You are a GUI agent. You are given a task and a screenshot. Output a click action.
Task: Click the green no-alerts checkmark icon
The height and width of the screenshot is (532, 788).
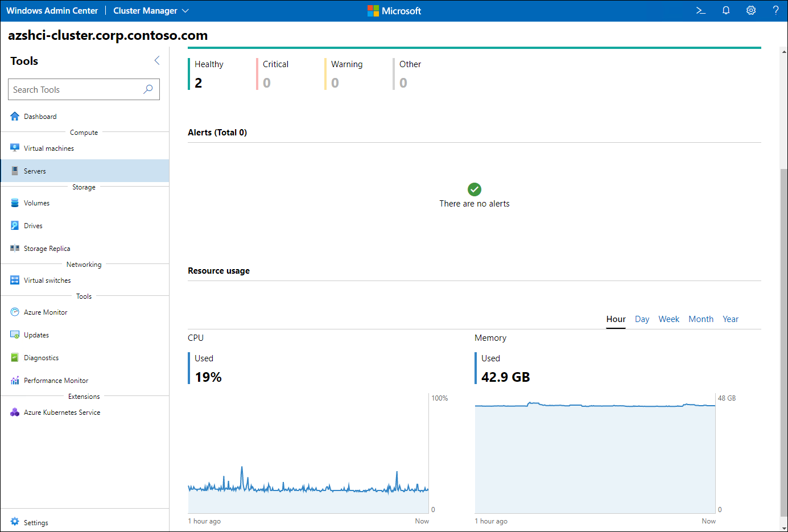475,189
